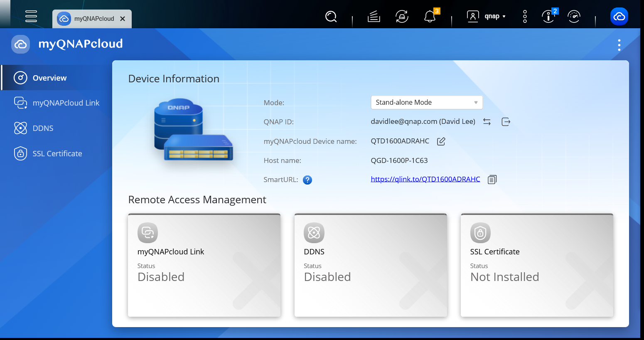
Task: Open the SSL Certificate status card
Action: click(537, 265)
